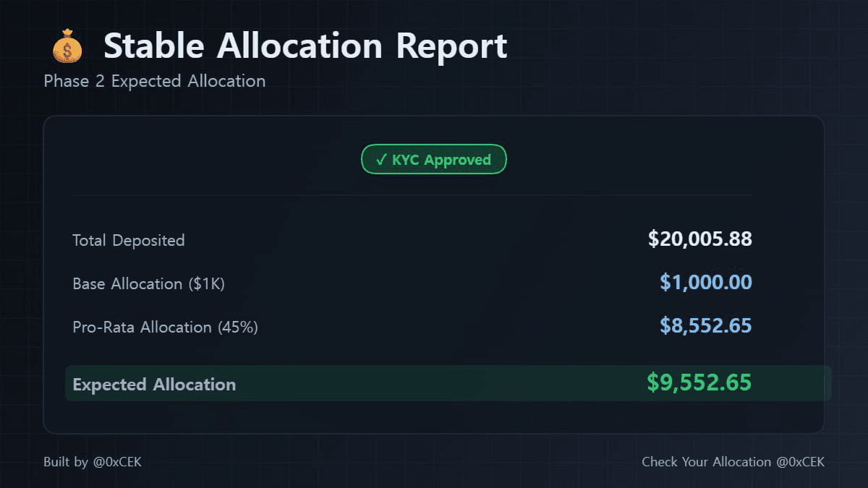
Task: Click the money bag icon
Action: [x=67, y=46]
